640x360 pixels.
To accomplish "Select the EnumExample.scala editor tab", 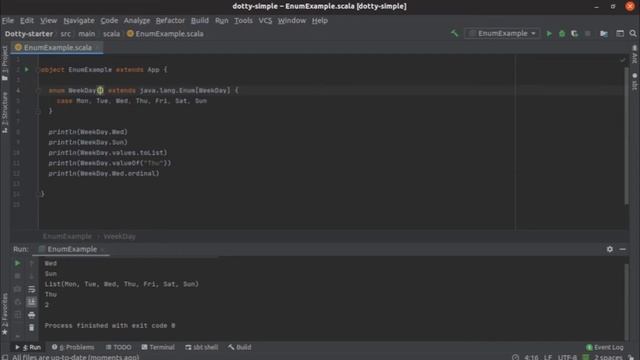I will coord(57,48).
